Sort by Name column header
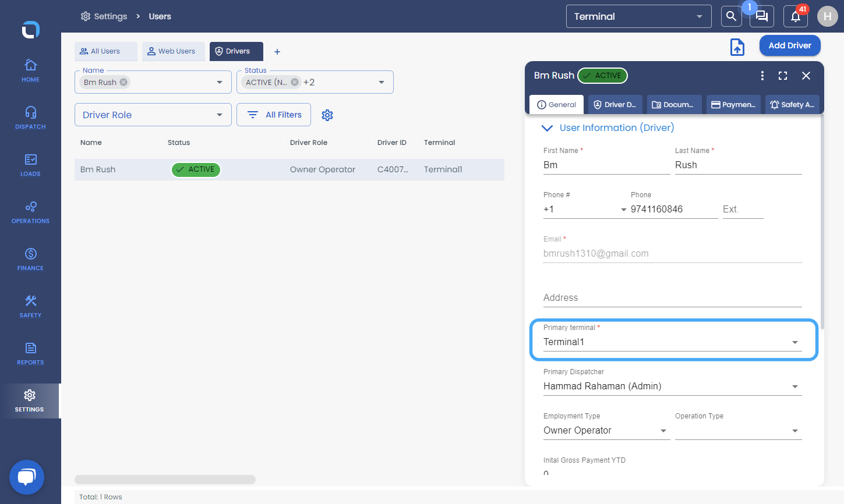Viewport: 844px width, 504px height. coord(91,143)
